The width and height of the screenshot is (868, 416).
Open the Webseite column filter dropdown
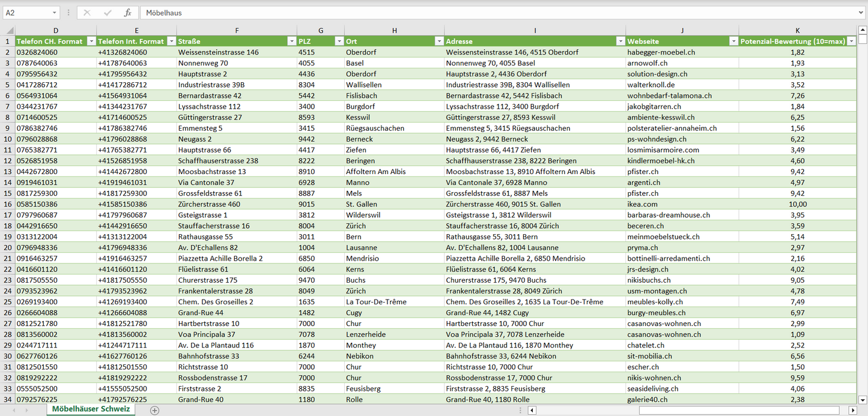pos(733,41)
